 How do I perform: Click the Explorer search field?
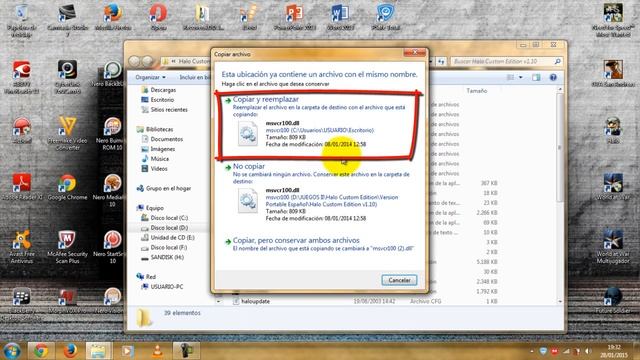click(506, 61)
